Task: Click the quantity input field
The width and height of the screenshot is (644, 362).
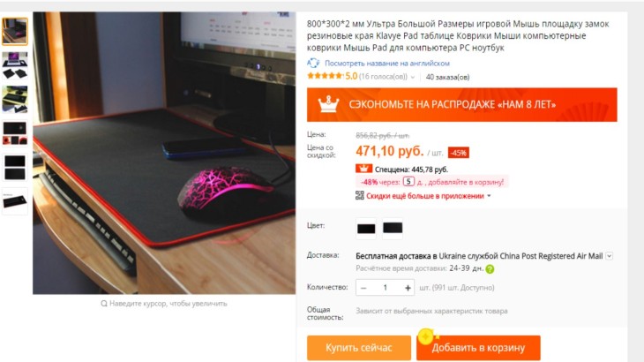Action: tap(386, 288)
